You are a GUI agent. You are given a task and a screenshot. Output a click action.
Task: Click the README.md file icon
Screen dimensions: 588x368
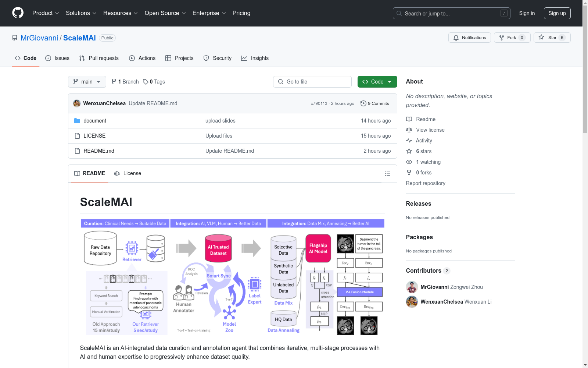77,151
